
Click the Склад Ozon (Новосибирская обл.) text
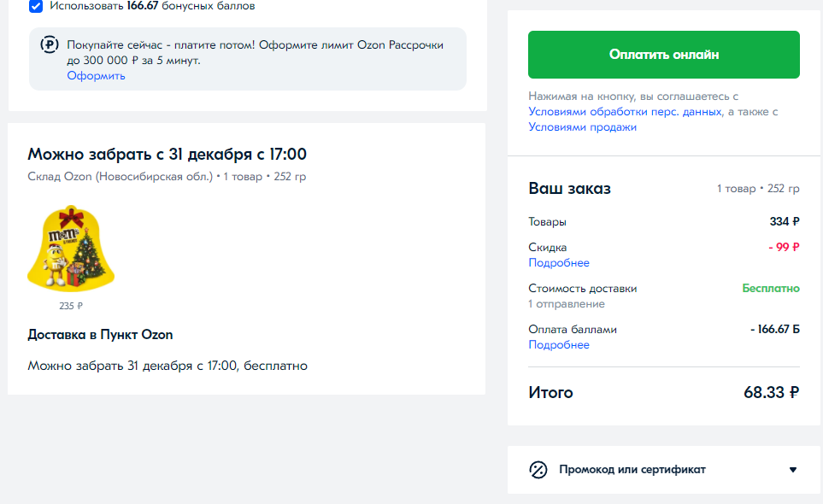[x=121, y=177]
